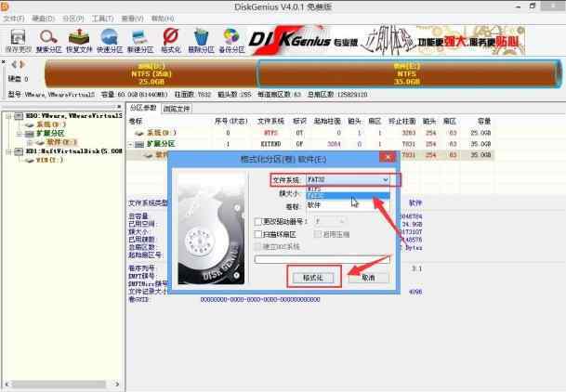Screen dimensions: 566x392
Task: Choose NTFS in the file system list
Action: coord(348,189)
